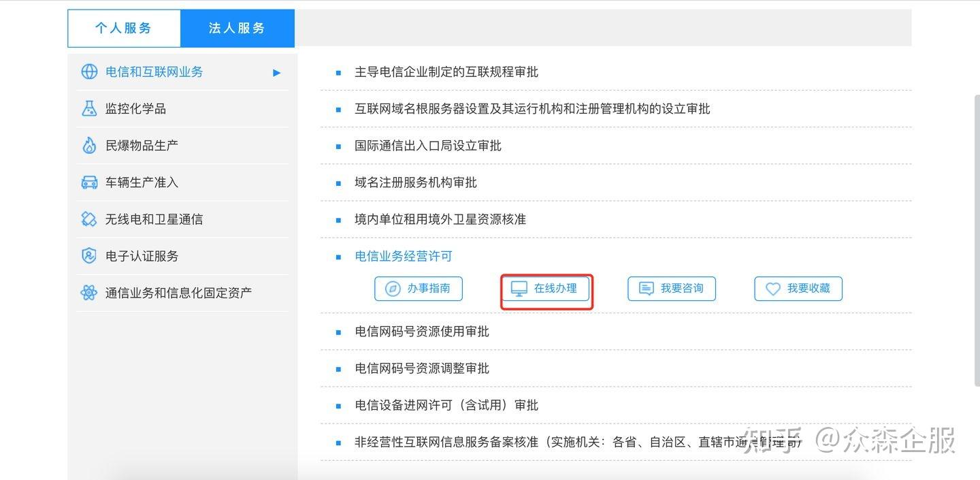Click the speech bubble icon in 我要咨询
The height and width of the screenshot is (480, 980).
point(645,288)
